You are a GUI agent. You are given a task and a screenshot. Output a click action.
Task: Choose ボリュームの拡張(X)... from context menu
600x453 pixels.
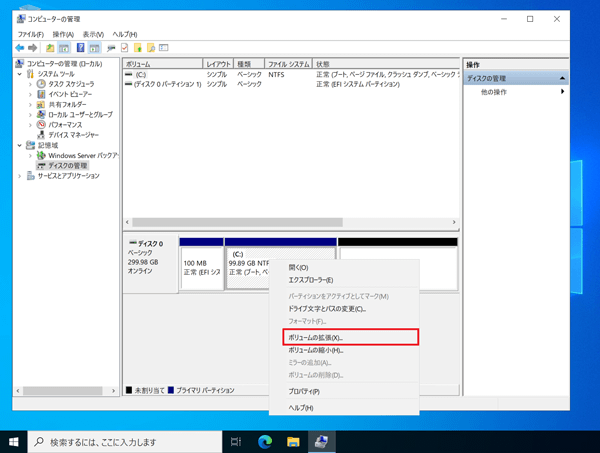click(x=315, y=338)
